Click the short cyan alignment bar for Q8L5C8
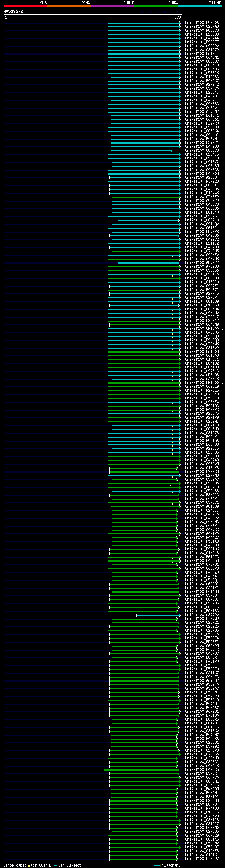 pos(141,151)
